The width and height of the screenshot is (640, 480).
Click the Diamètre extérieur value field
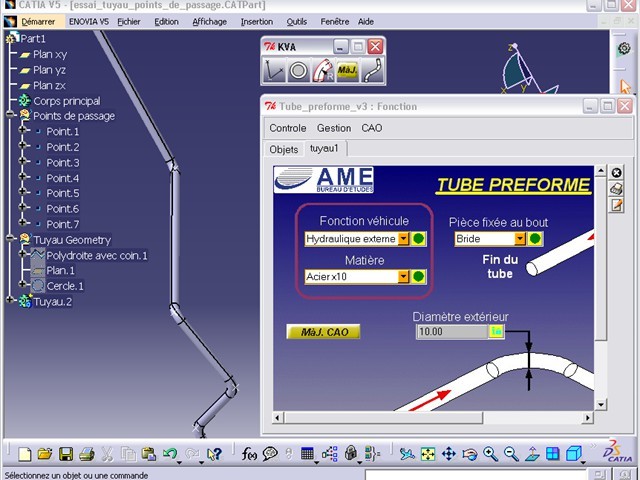[x=452, y=331]
